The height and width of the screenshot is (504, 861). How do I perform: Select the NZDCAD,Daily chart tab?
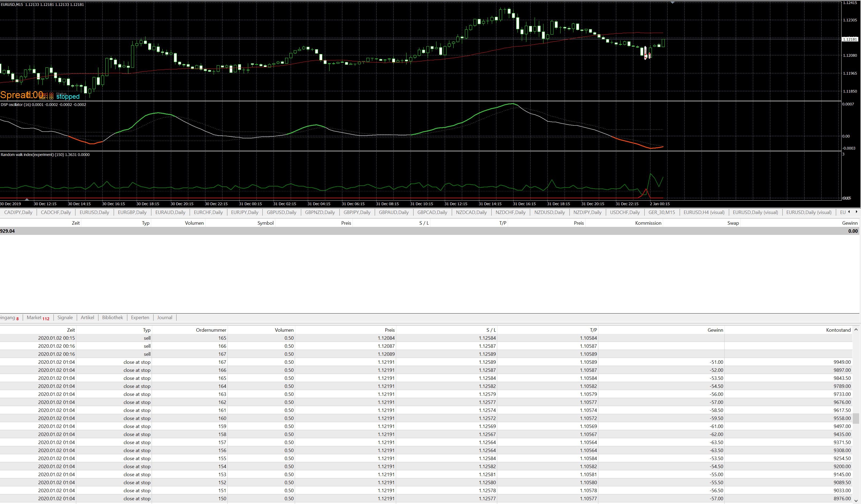(471, 212)
